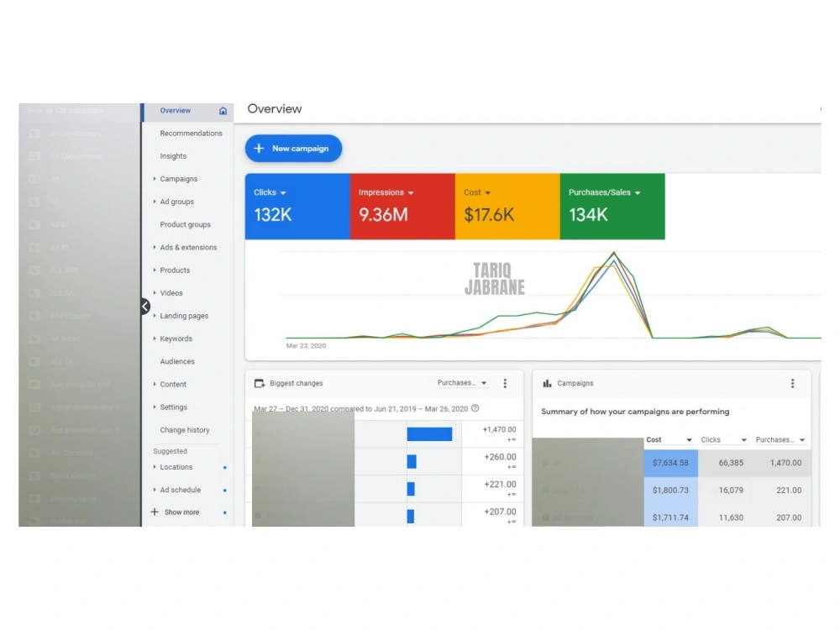Expand the Keywords menu item

point(155,338)
